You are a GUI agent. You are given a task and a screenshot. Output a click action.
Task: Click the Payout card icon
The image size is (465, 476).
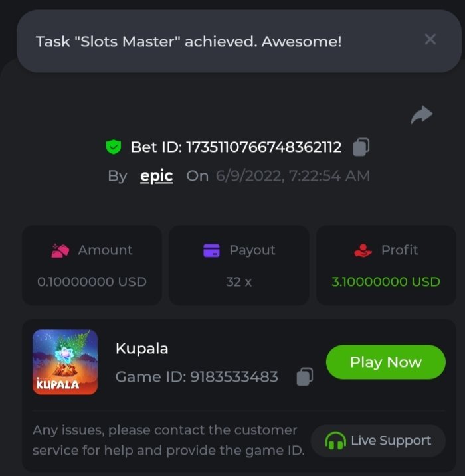click(211, 250)
